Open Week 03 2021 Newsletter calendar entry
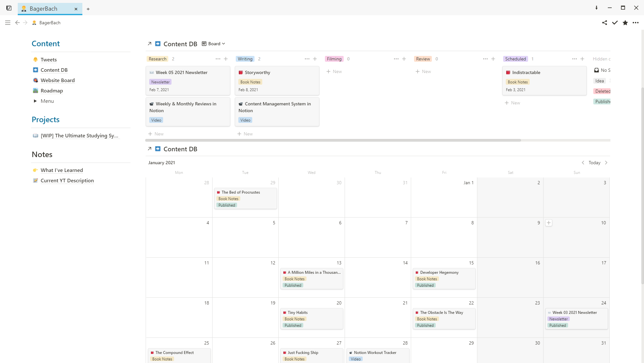The height and width of the screenshot is (363, 644). click(x=576, y=319)
